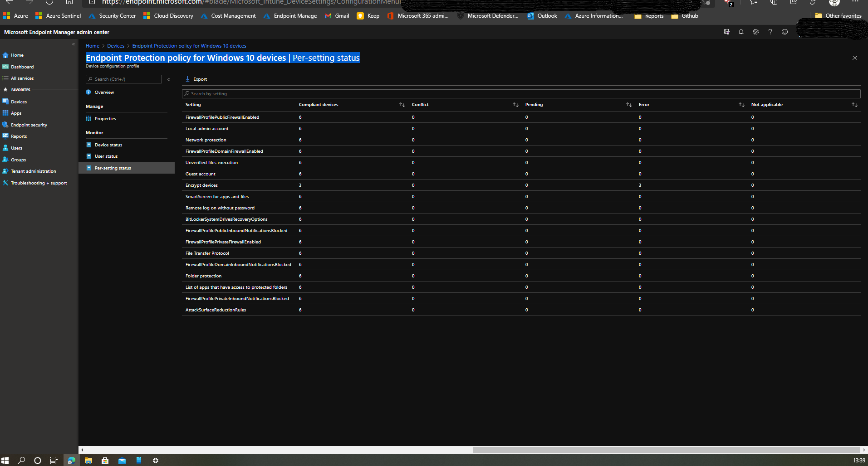
Task: Collapse the profile menu pane chevron
Action: coord(168,79)
